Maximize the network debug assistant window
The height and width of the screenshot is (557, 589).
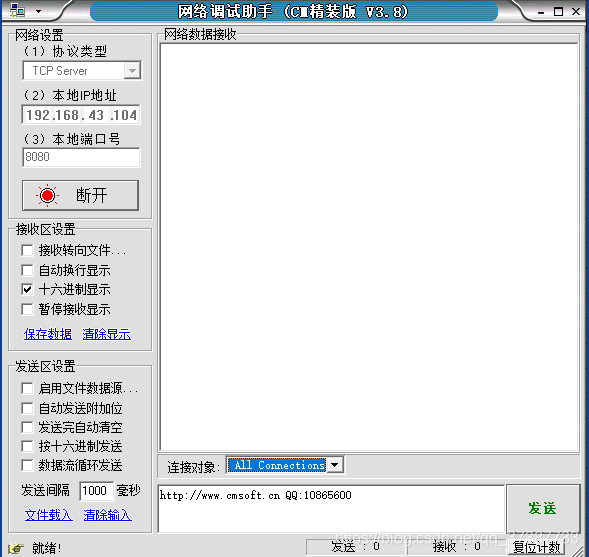click(559, 12)
